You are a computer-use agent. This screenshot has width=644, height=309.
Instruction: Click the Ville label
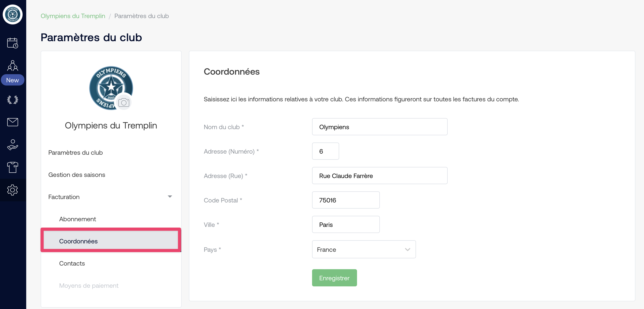[211, 225]
